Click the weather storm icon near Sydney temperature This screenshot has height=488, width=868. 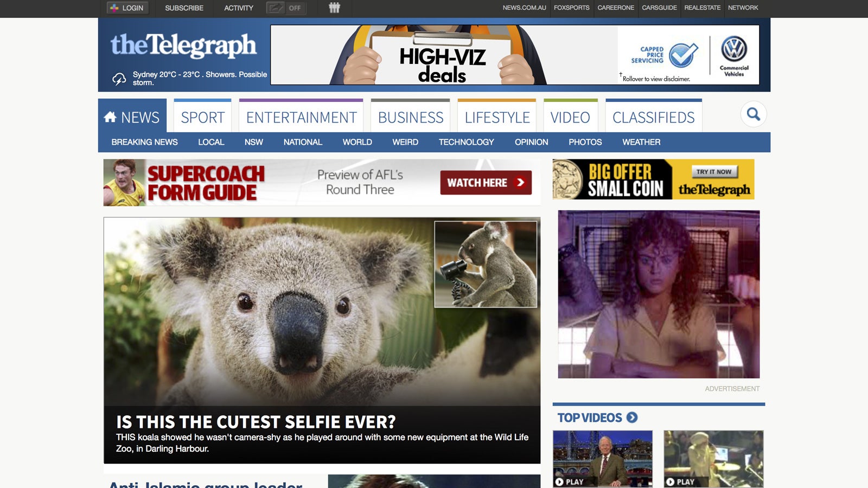[119, 79]
